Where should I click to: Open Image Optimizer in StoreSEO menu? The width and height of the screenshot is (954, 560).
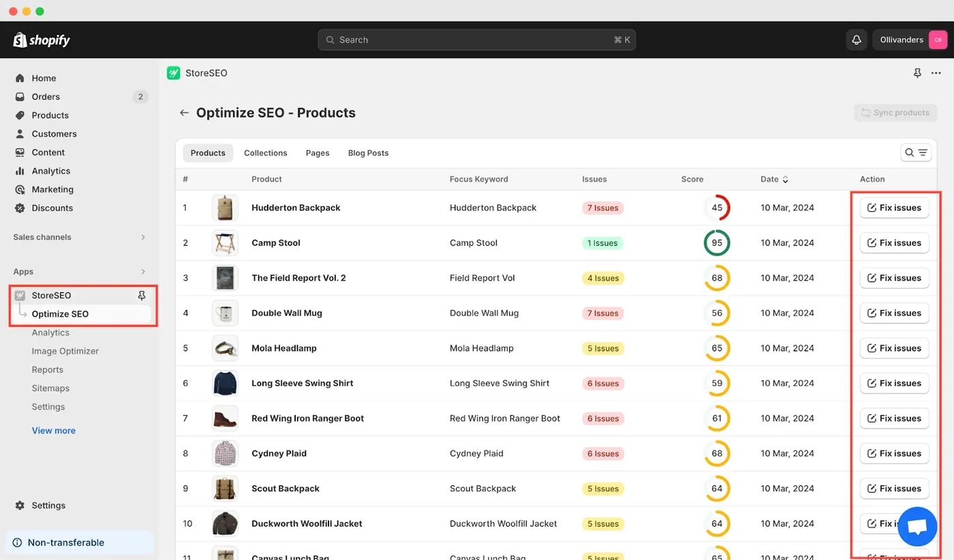pyautogui.click(x=65, y=352)
